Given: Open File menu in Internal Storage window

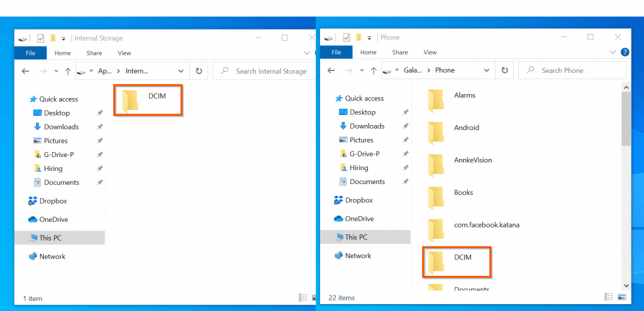Looking at the screenshot, I should 30,53.
